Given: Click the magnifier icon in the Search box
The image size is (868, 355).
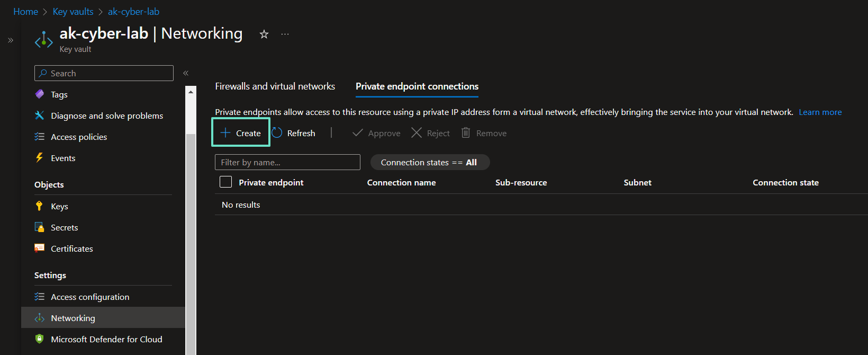Looking at the screenshot, I should point(43,73).
